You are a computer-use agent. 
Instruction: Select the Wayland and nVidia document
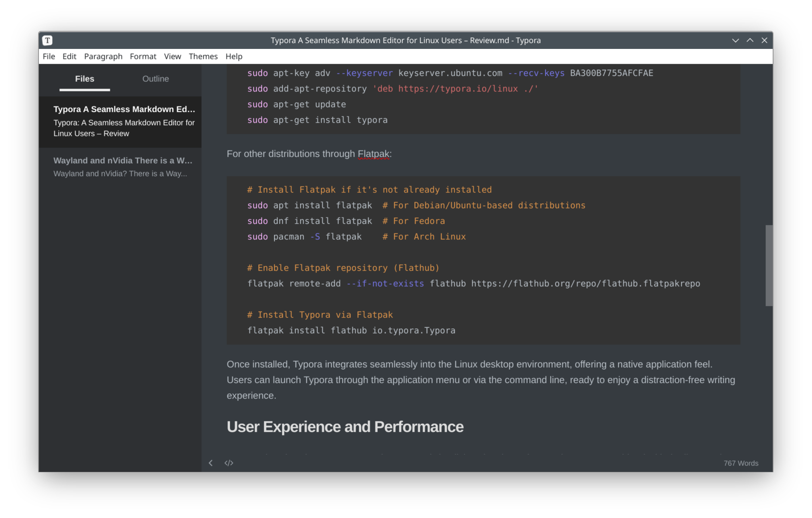[x=120, y=166]
